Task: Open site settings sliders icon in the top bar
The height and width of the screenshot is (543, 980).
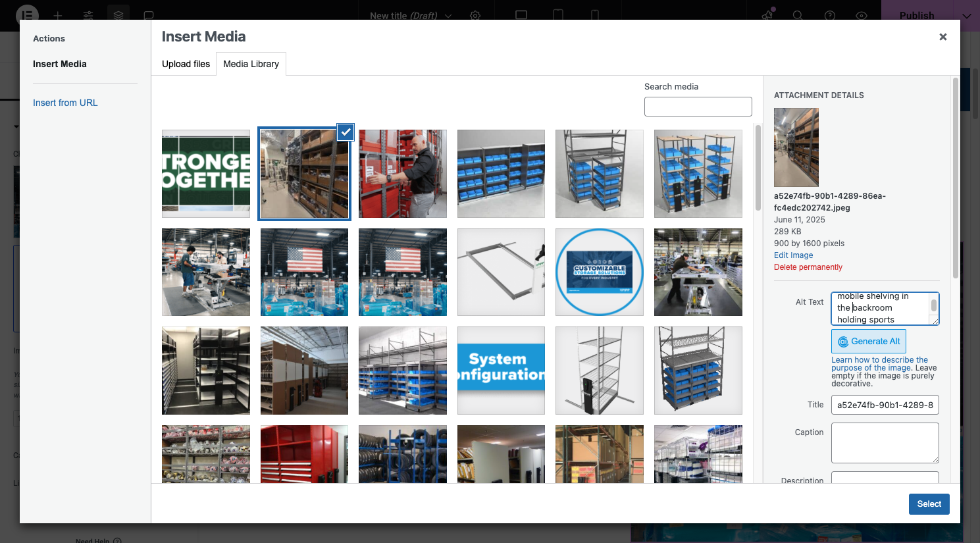Action: (88, 15)
